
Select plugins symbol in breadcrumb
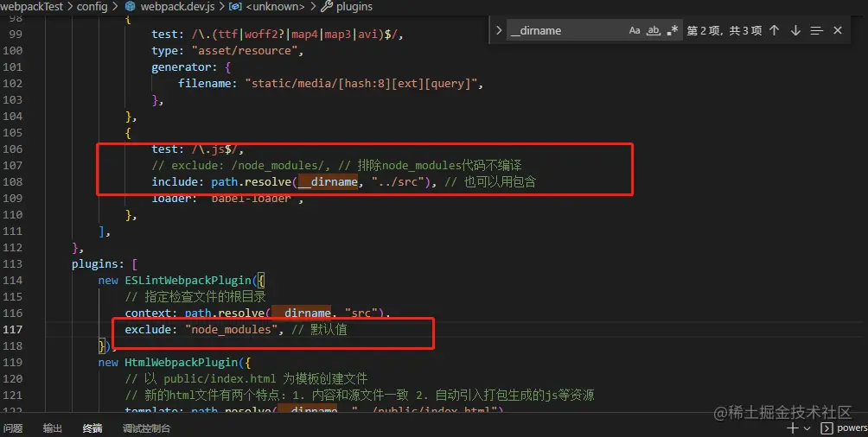coord(354,7)
